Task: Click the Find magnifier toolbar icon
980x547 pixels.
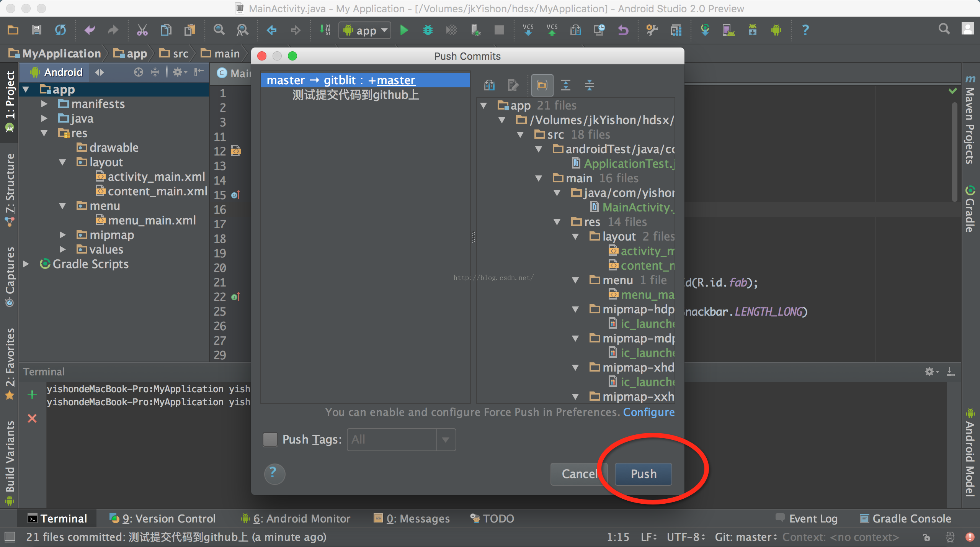Action: (219, 30)
